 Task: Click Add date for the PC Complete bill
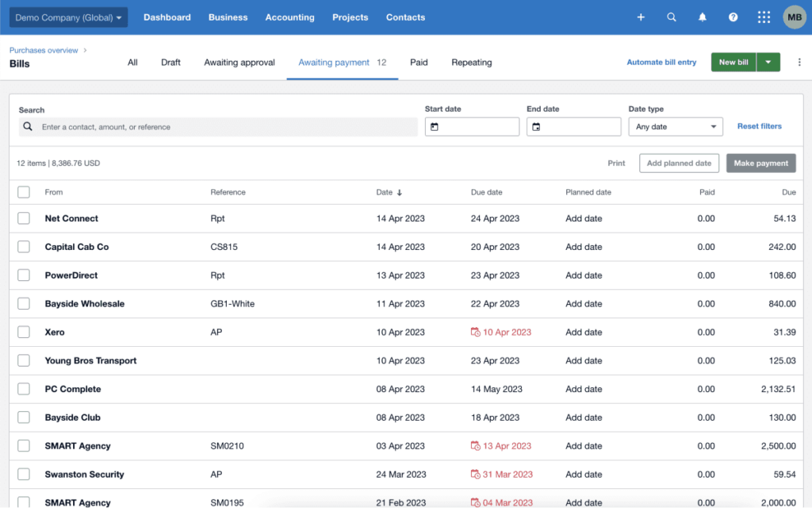coord(584,389)
